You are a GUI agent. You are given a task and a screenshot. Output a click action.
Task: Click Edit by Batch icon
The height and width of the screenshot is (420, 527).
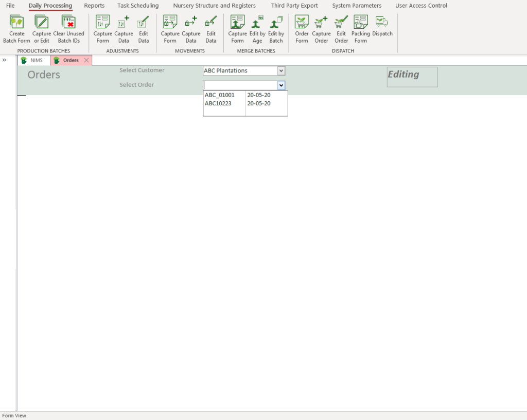point(276,23)
